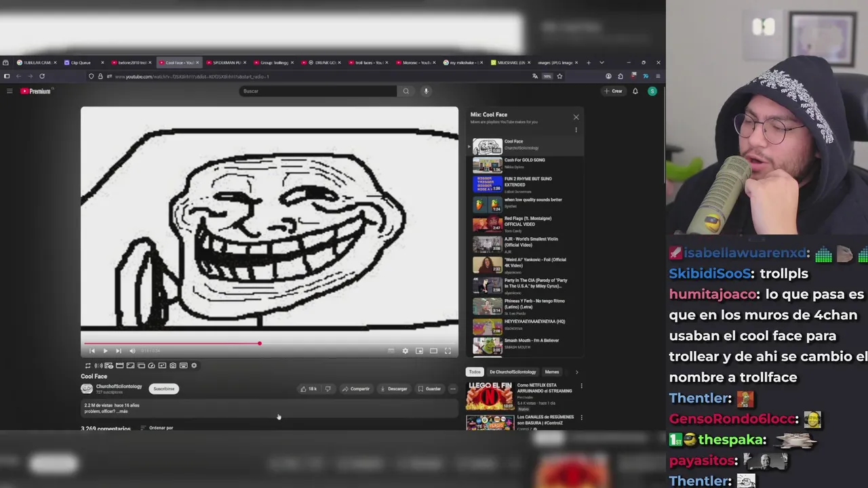Seek using the red progress bar handle
The image size is (868, 488).
pos(259,344)
